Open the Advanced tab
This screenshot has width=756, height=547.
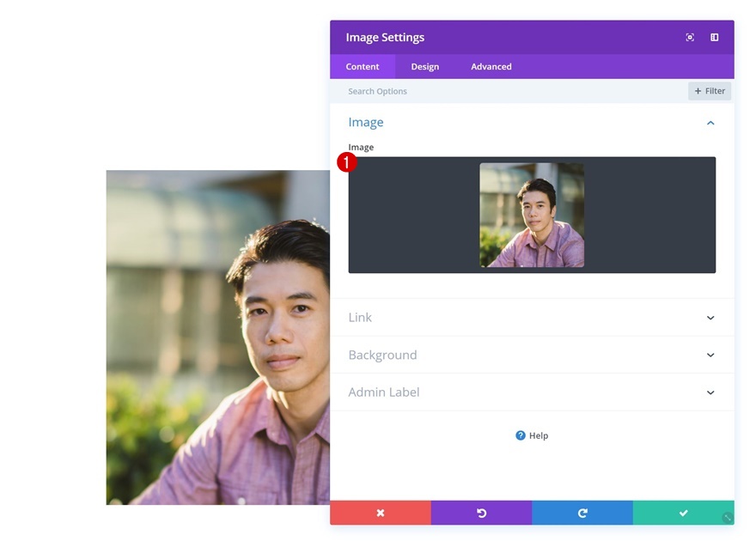[x=491, y=67]
